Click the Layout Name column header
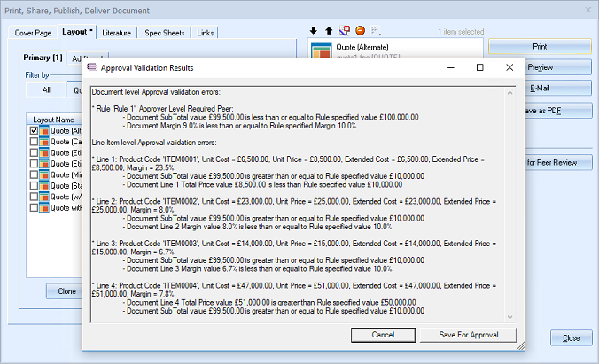599x364 pixels. [53, 119]
